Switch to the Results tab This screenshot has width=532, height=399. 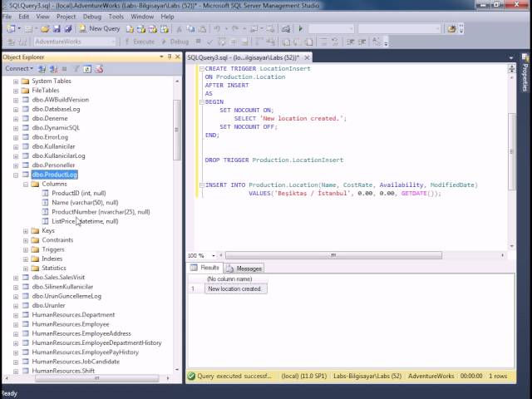pos(204,268)
